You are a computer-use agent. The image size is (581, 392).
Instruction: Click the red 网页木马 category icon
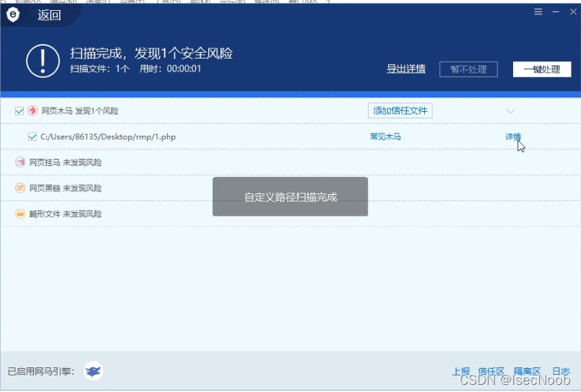pyautogui.click(x=33, y=110)
